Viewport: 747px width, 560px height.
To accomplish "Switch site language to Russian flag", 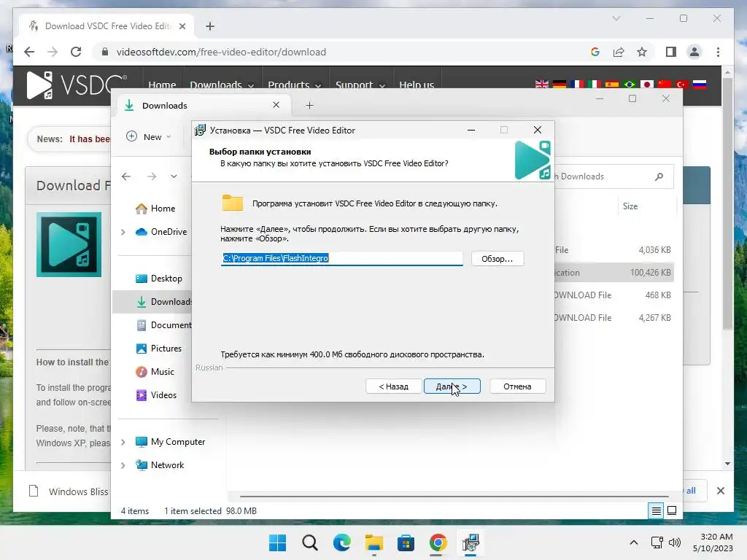I will 700,85.
